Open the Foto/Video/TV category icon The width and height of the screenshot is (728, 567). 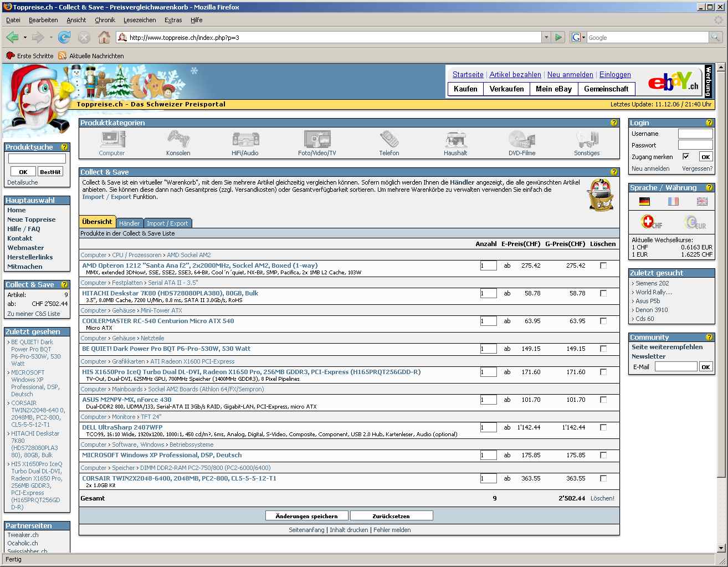click(317, 139)
